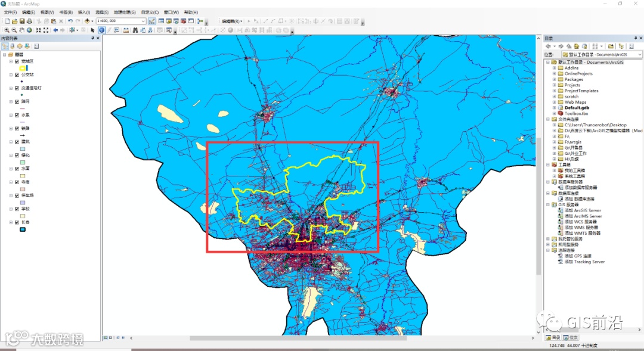Toggle 交通信号灯 layer visibility
644x351 pixels.
[x=17, y=88]
